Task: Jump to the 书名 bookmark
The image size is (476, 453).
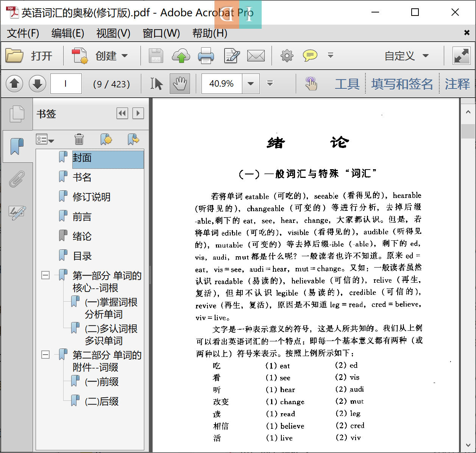Action: 82,177
